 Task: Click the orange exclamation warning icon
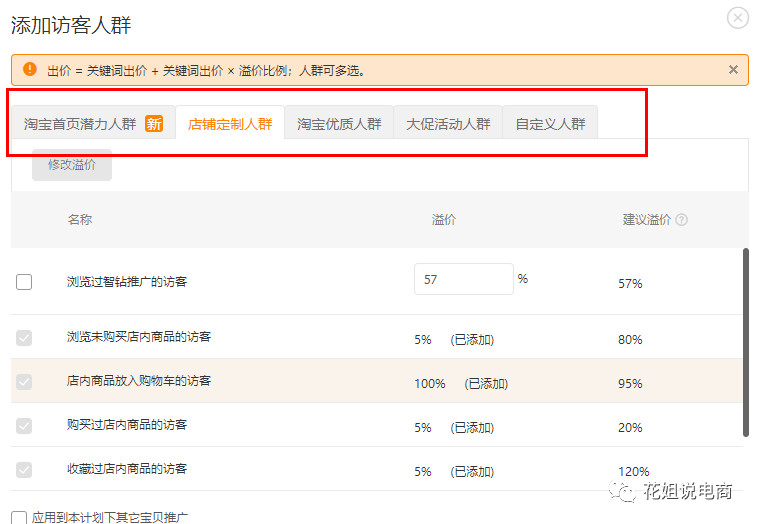coord(29,69)
